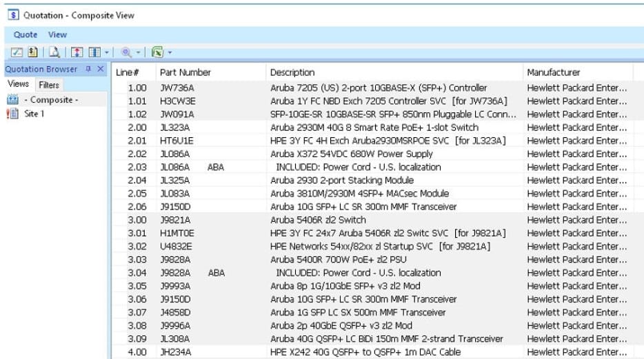Open the View menu
The width and height of the screenshot is (644, 359).
57,34
